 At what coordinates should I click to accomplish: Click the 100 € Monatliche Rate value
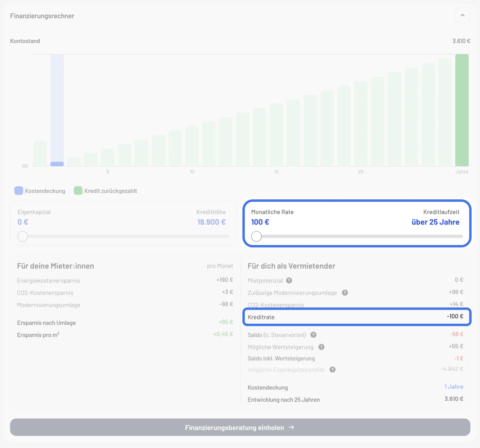(260, 222)
